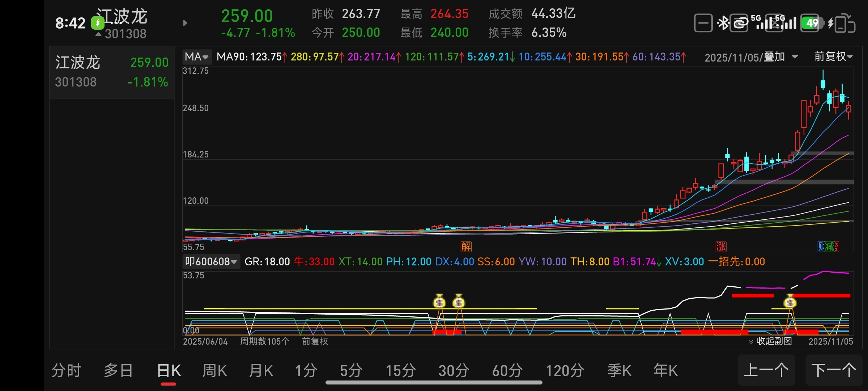Tap the orange 解 event marker
Image resolution: width=868 pixels, height=391 pixels.
point(466,247)
